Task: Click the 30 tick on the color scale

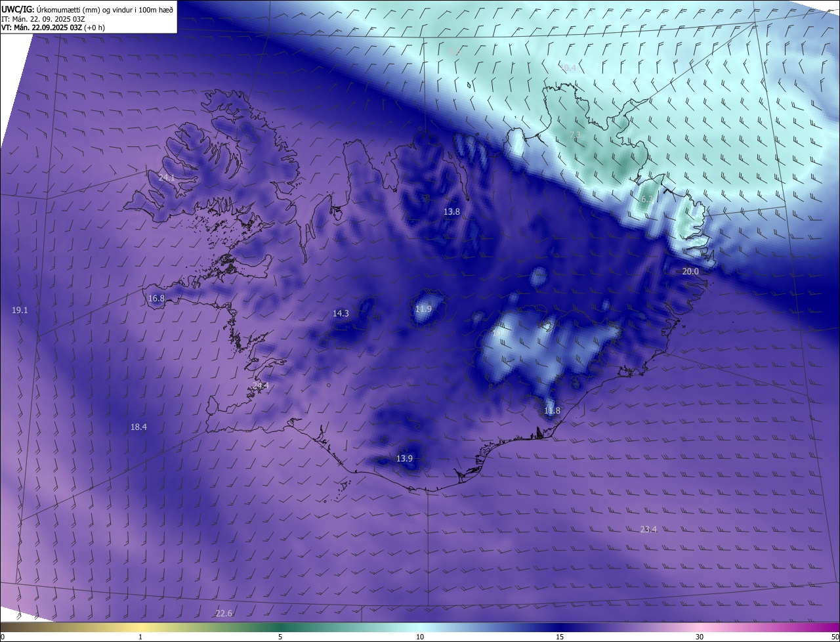Action: [700, 637]
